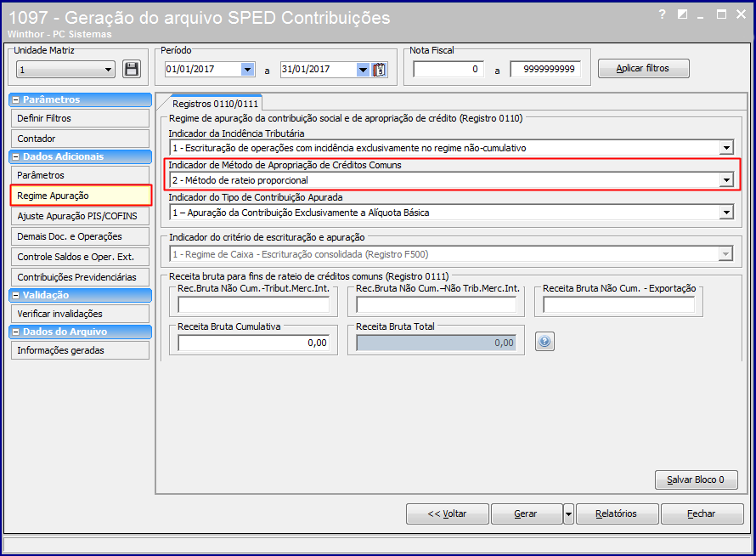
Task: Open the end date 31/01/2017 dropdown arrow
Action: click(x=363, y=70)
